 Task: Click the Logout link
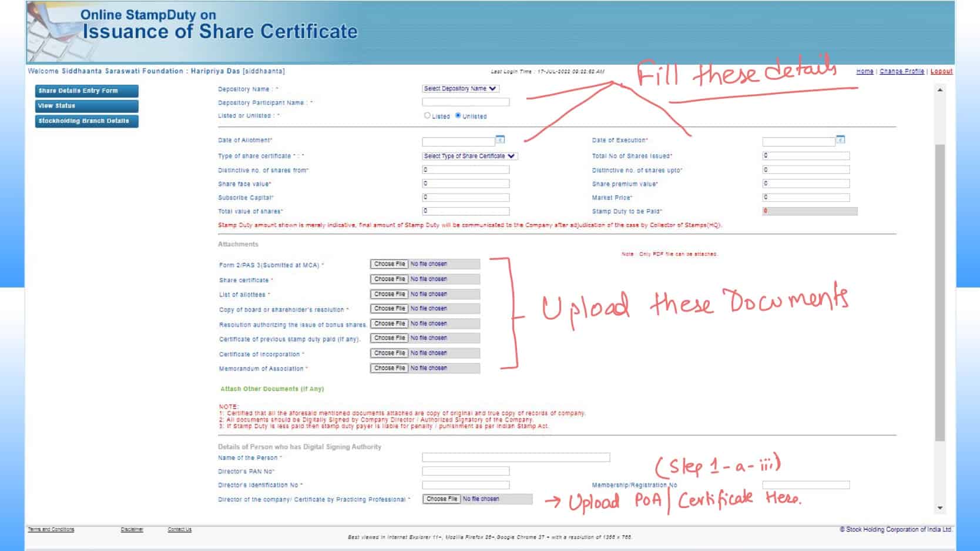click(941, 71)
